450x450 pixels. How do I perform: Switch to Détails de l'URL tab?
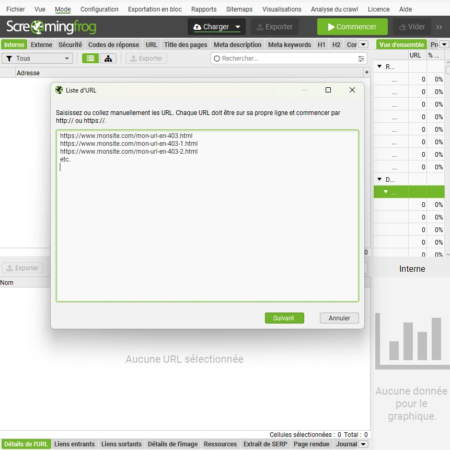26,444
